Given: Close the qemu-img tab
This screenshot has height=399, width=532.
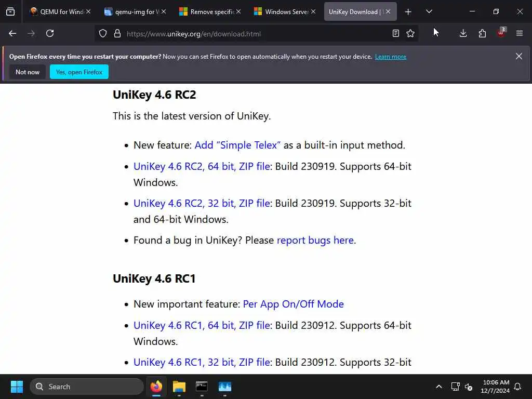Looking at the screenshot, I should [164, 11].
